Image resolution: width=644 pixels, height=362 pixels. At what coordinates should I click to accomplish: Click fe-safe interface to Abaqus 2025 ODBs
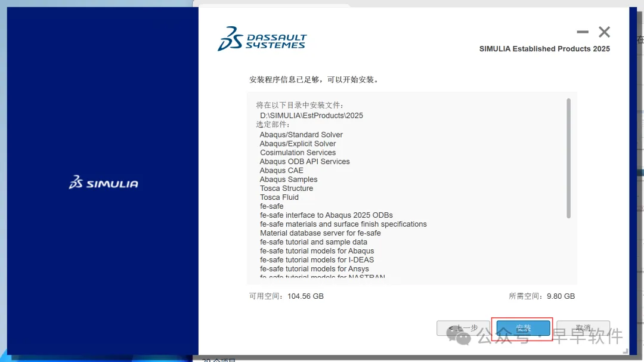[326, 215]
